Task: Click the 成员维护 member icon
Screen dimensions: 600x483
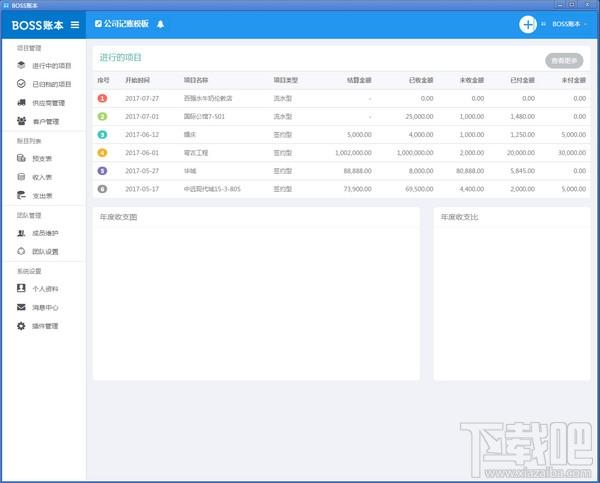Action: [22, 233]
